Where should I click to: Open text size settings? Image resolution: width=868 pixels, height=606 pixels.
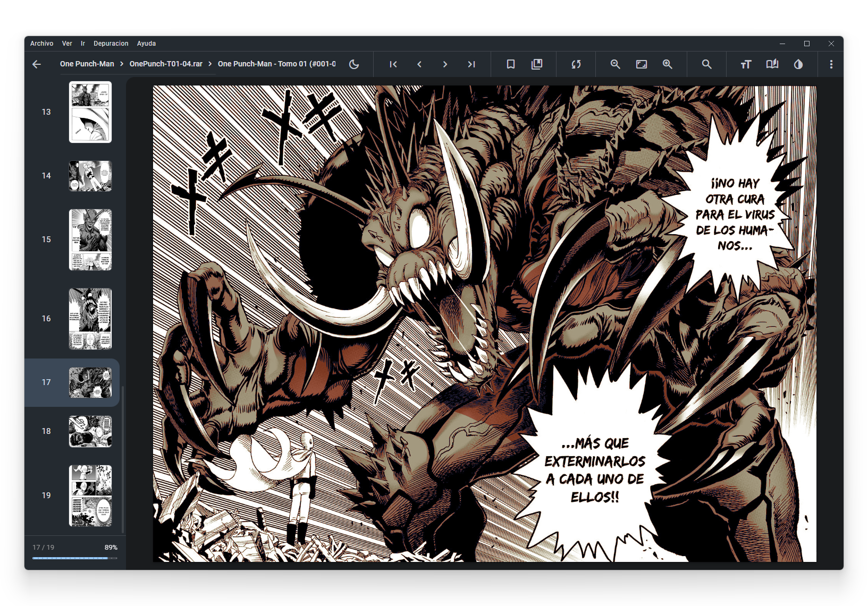click(746, 64)
